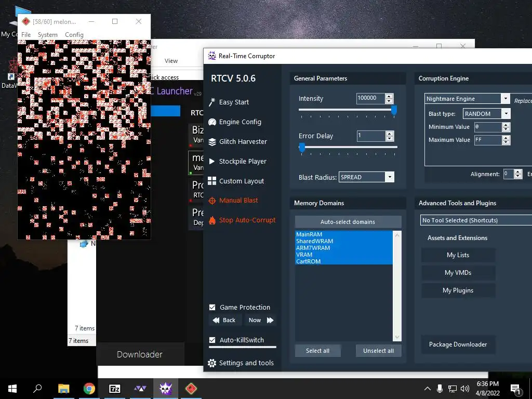Open Glitch Harvester stack icon
Image resolution: width=532 pixels, height=399 pixels.
pos(212,141)
